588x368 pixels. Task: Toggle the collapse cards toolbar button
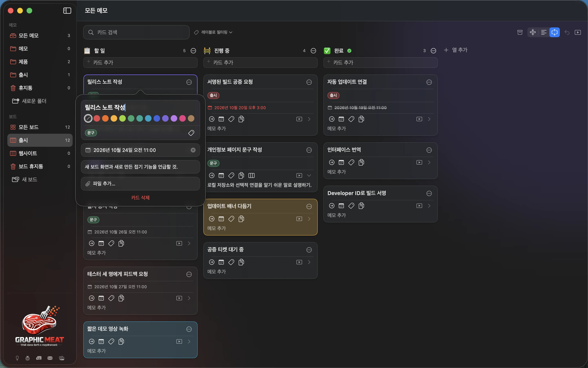(533, 32)
